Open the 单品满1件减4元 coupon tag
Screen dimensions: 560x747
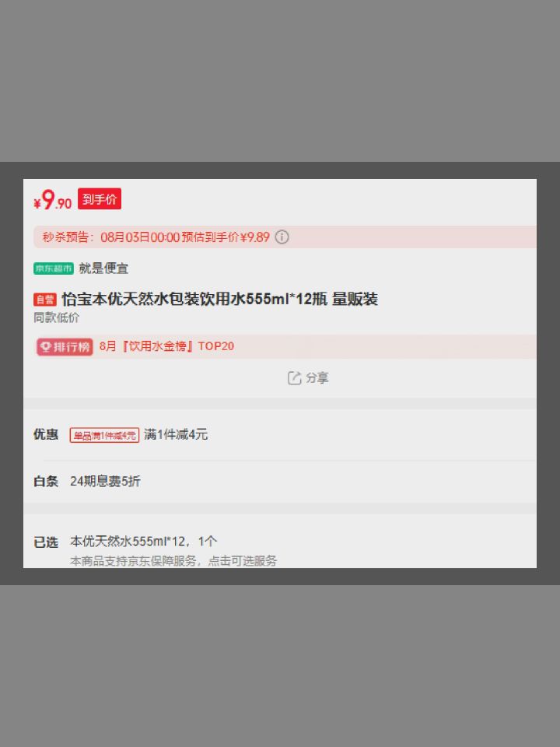pos(104,435)
